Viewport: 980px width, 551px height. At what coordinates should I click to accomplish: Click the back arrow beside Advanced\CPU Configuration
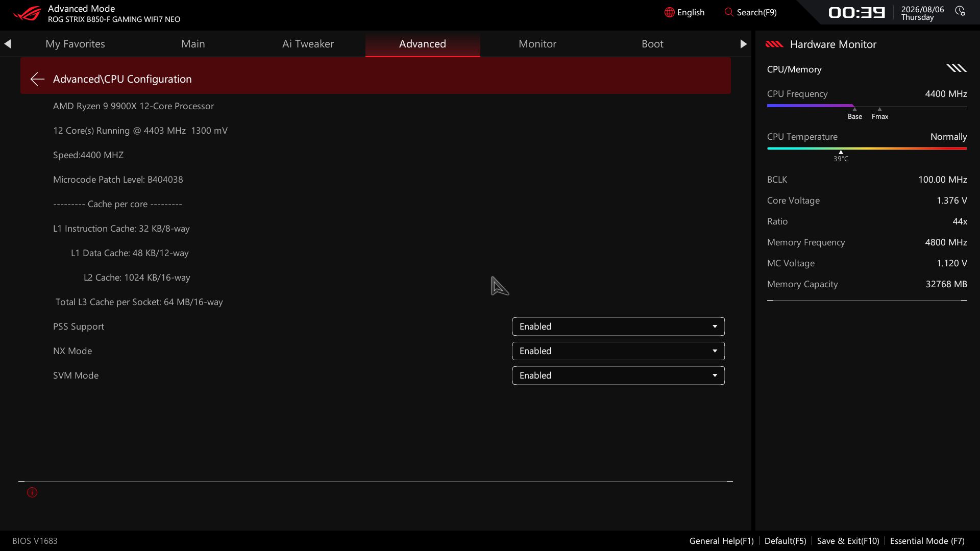(37, 79)
